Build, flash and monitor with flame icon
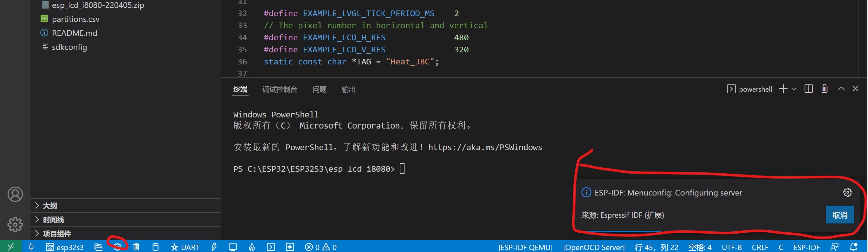Viewport: 868px width, 252px height. (x=252, y=247)
